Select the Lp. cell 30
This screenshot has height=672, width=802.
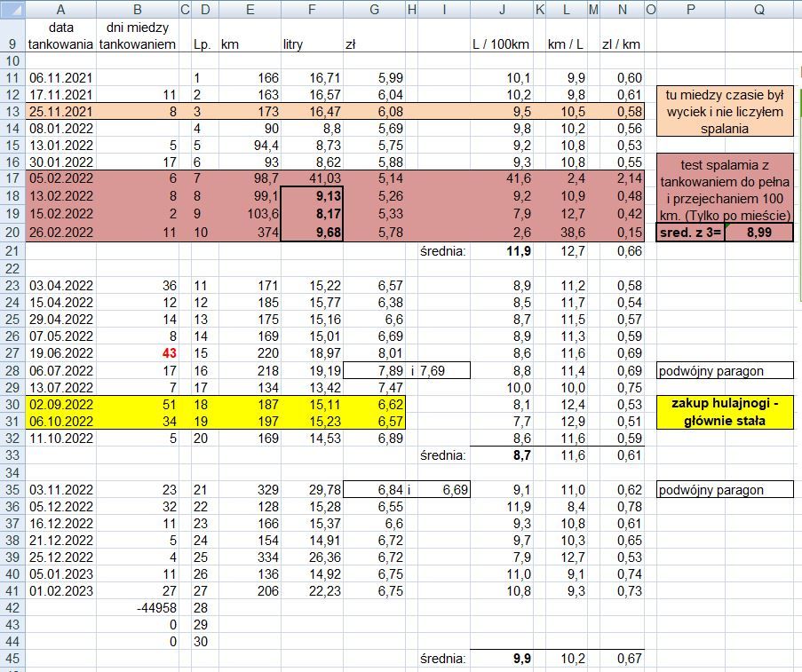pos(205,641)
